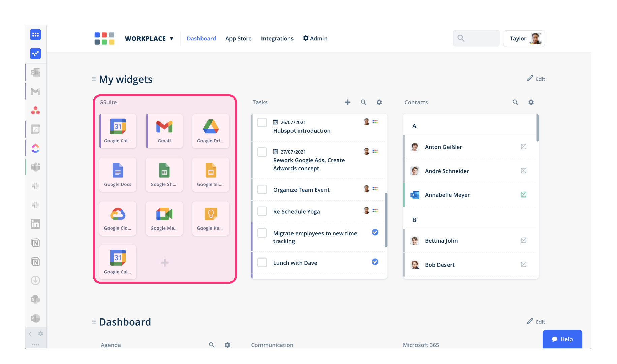Open Contacts widget settings gear
617x364 pixels.
click(x=531, y=102)
